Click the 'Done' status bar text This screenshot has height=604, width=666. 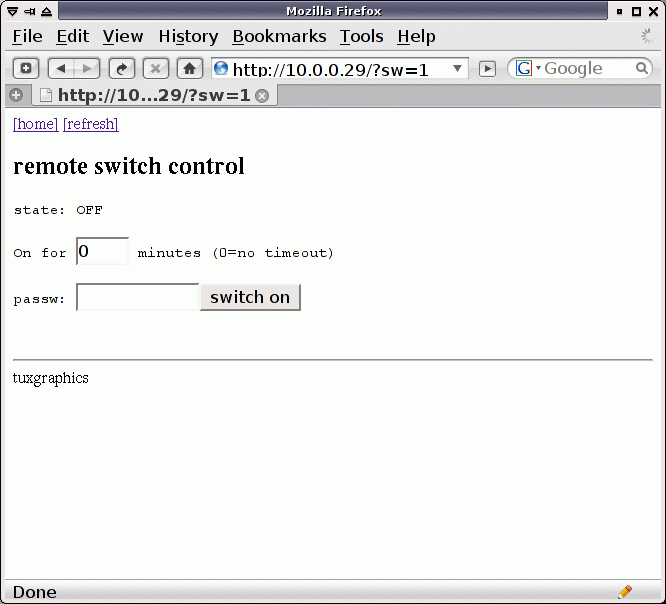pos(35,592)
